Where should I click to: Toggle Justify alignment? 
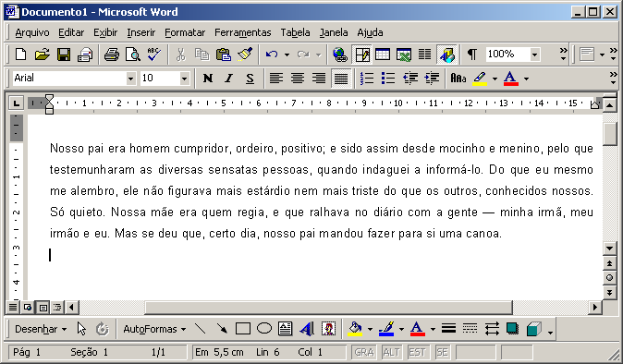tap(341, 79)
